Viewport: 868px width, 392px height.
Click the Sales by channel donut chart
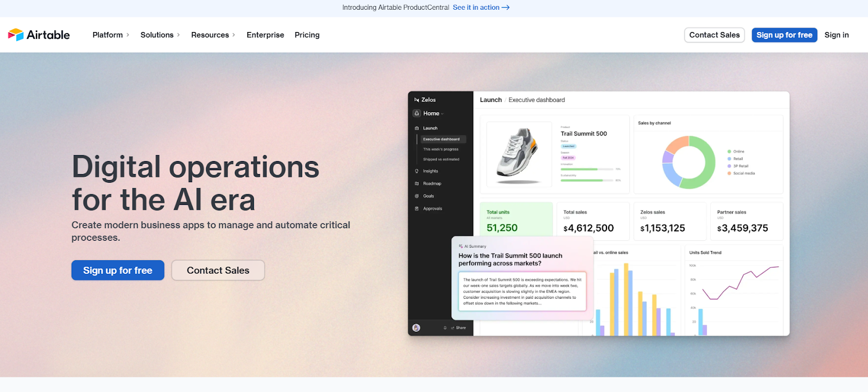point(689,162)
